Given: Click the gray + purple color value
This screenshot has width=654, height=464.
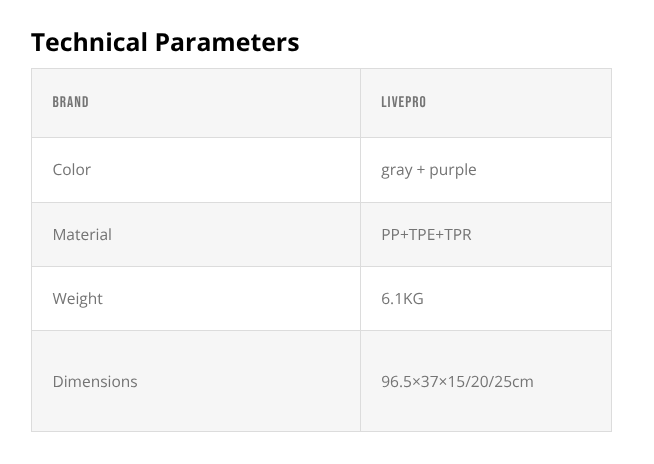Looking at the screenshot, I should 428,170.
